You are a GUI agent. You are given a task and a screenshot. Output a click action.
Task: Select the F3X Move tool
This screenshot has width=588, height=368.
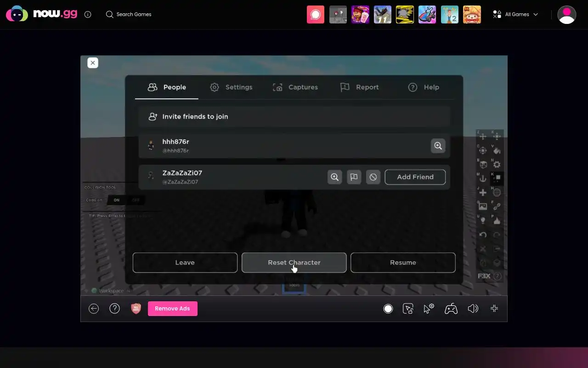[x=483, y=137]
